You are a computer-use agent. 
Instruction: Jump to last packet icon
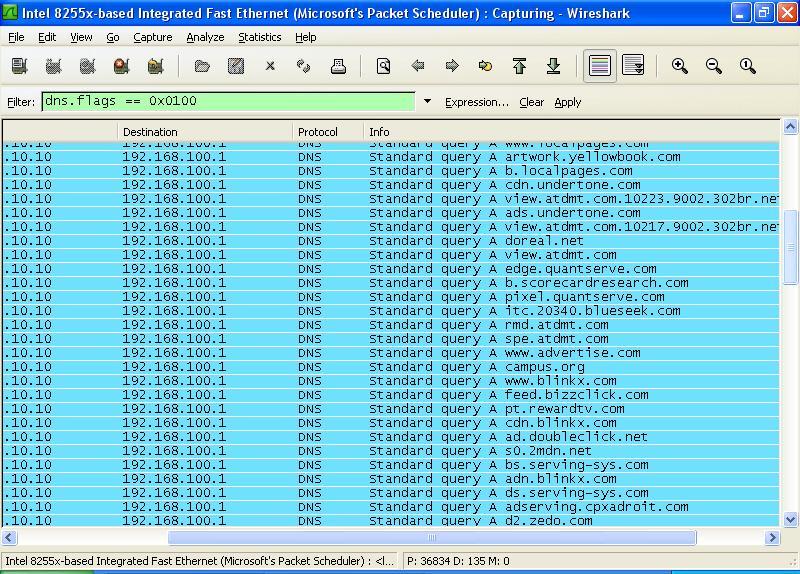(554, 66)
